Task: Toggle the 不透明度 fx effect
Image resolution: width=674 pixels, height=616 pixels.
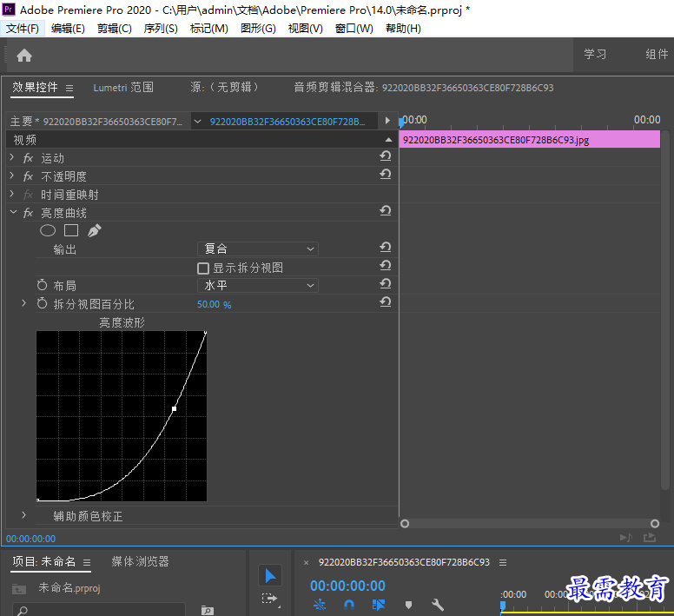Action: tap(29, 176)
